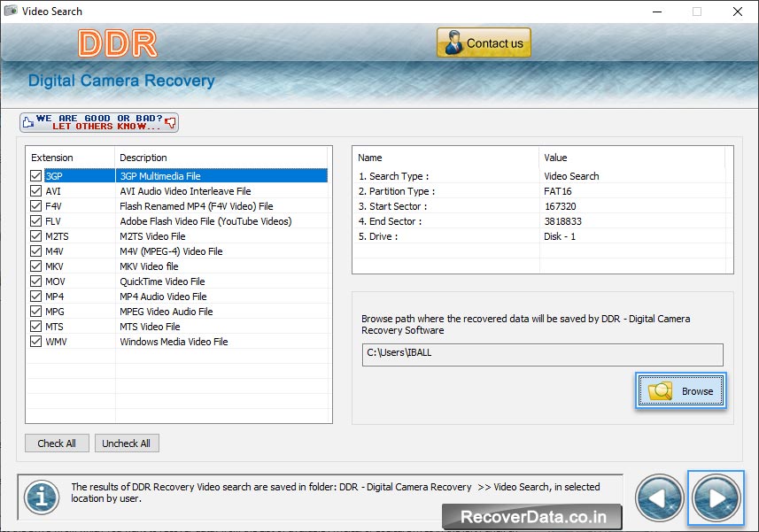
Task: Click the Contact us button
Action: click(484, 43)
